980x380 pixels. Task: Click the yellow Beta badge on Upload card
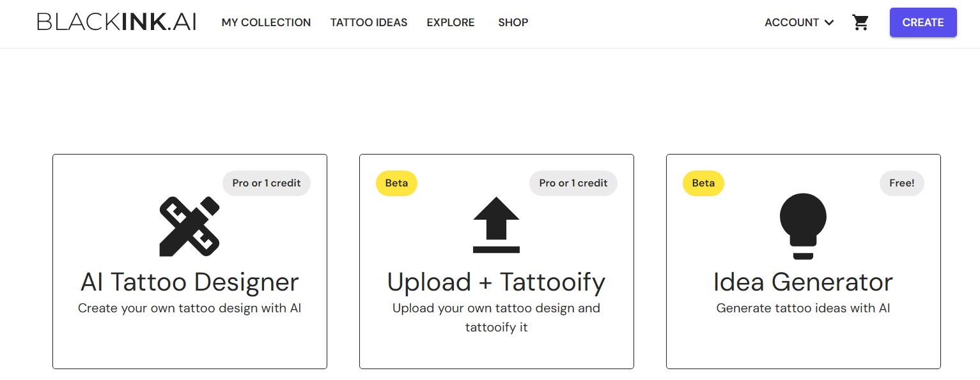(396, 183)
